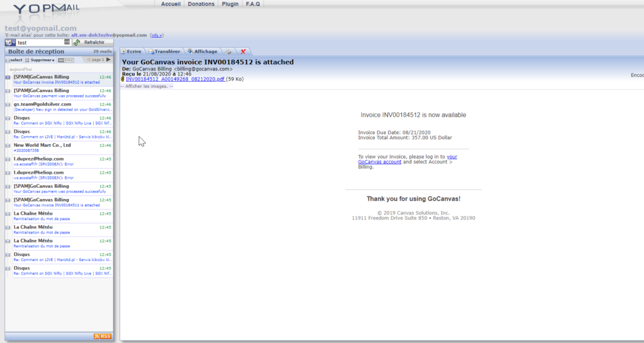Click 'Invoice Total Amount: 357.00 US Dollar' text
644x343 pixels.
(x=405, y=138)
